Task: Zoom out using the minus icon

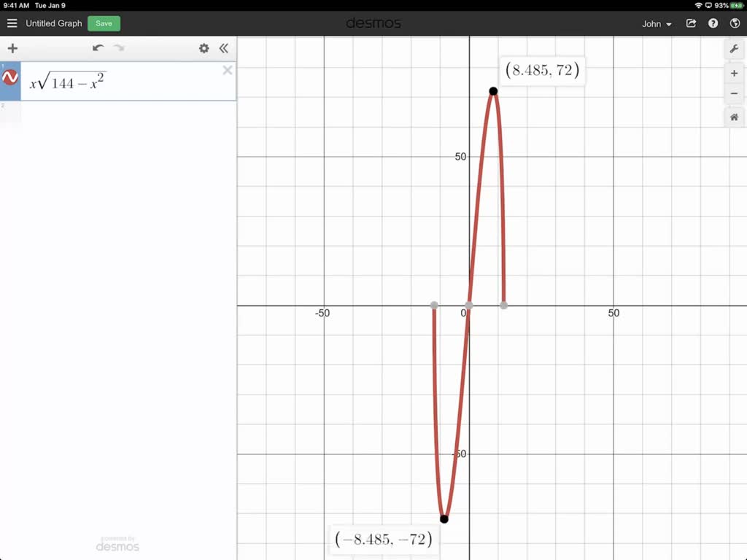Action: tap(734, 93)
